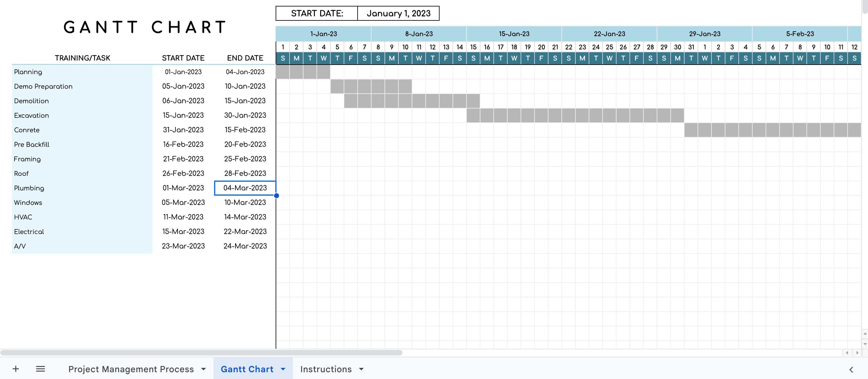The width and height of the screenshot is (868, 379).
Task: Click the horizontal scrollbar track
Action: [x=202, y=353]
